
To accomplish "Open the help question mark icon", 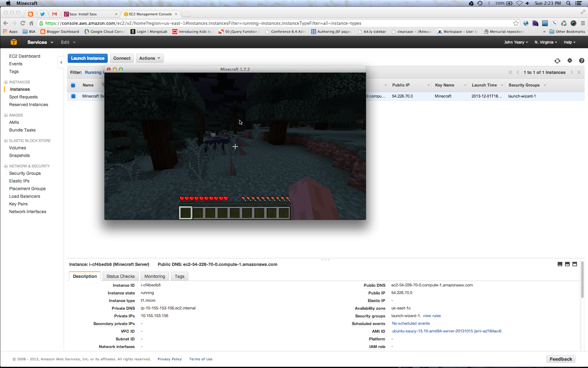I will pos(581,61).
